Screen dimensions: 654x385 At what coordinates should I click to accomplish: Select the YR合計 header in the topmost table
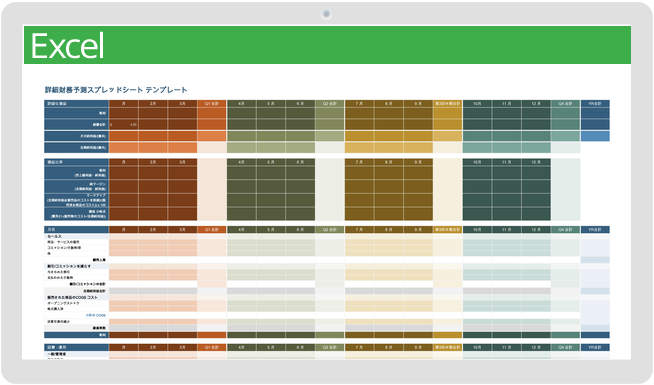(x=595, y=103)
